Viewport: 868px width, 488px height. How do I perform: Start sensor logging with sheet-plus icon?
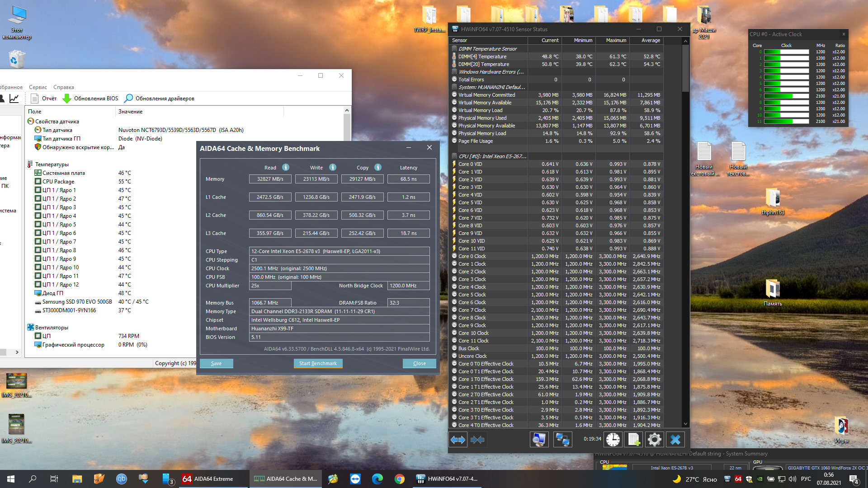coord(634,439)
